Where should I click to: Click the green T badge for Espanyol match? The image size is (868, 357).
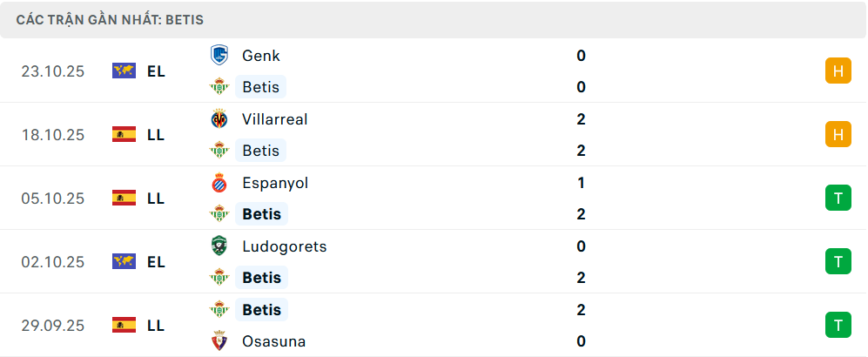(838, 199)
